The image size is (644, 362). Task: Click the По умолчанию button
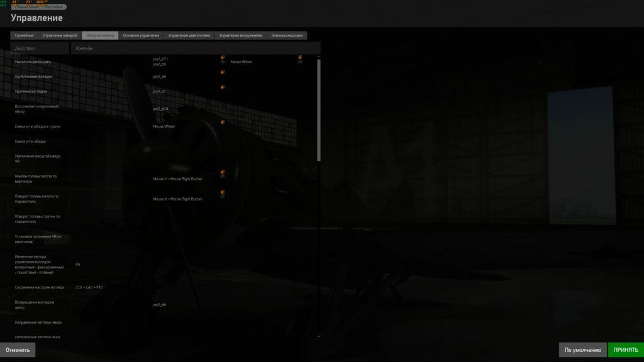click(583, 349)
